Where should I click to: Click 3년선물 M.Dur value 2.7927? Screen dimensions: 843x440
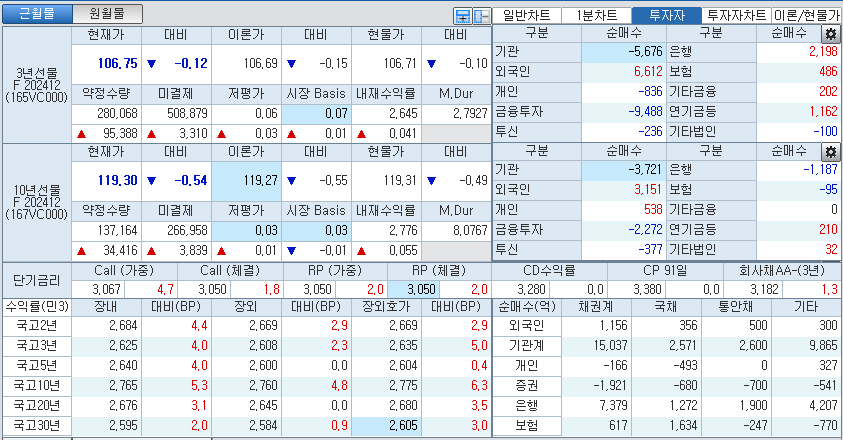[x=456, y=113]
